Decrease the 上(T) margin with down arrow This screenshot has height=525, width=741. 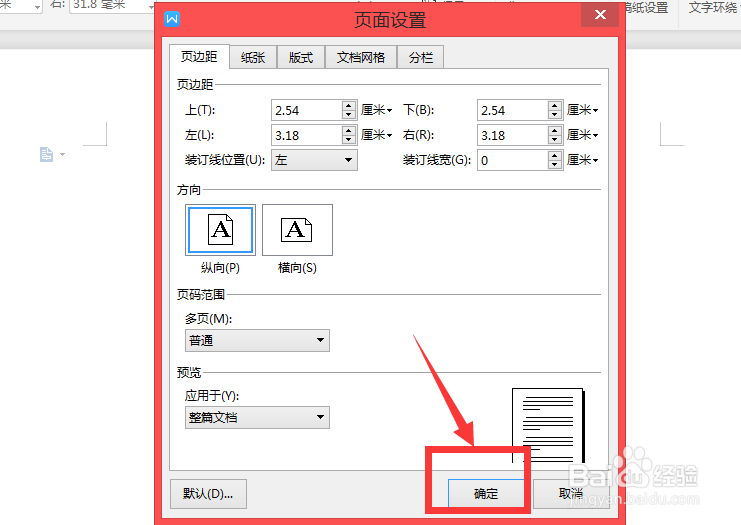click(x=349, y=115)
